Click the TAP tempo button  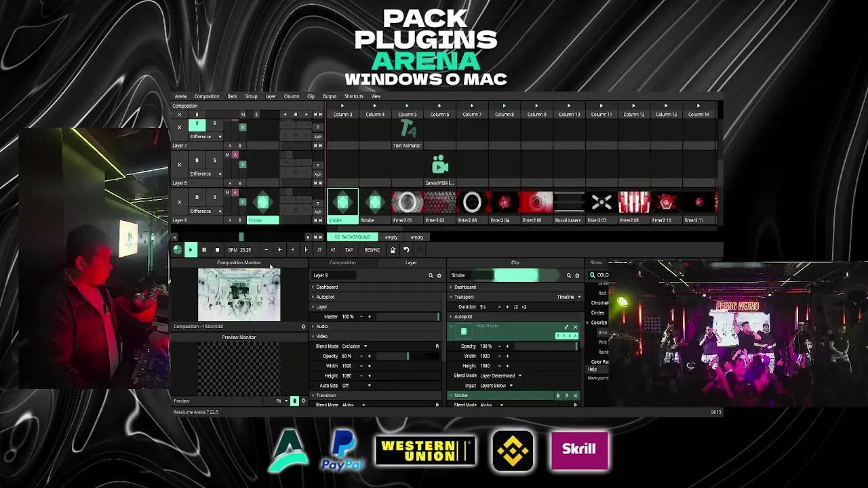(x=349, y=250)
